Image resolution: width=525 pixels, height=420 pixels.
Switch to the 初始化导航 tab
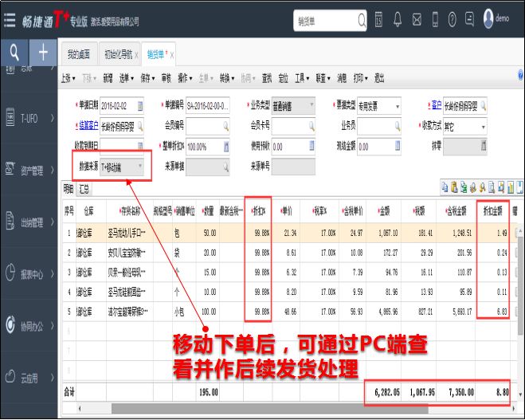pyautogui.click(x=118, y=54)
